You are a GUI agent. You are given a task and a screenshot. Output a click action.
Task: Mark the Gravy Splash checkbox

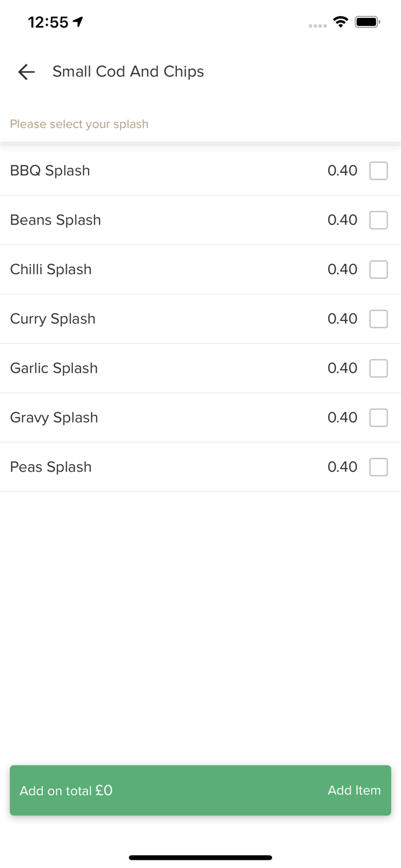378,417
